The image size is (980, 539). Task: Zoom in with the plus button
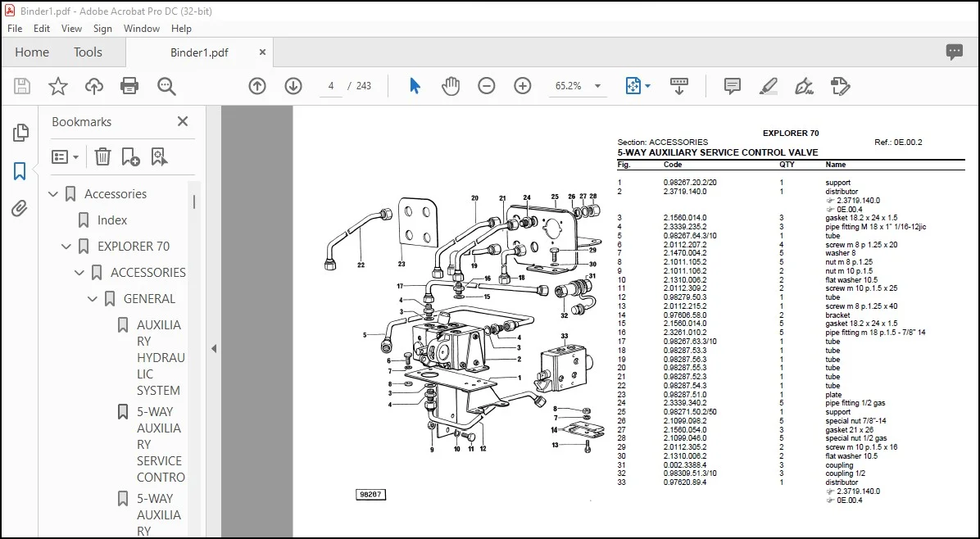pos(523,86)
